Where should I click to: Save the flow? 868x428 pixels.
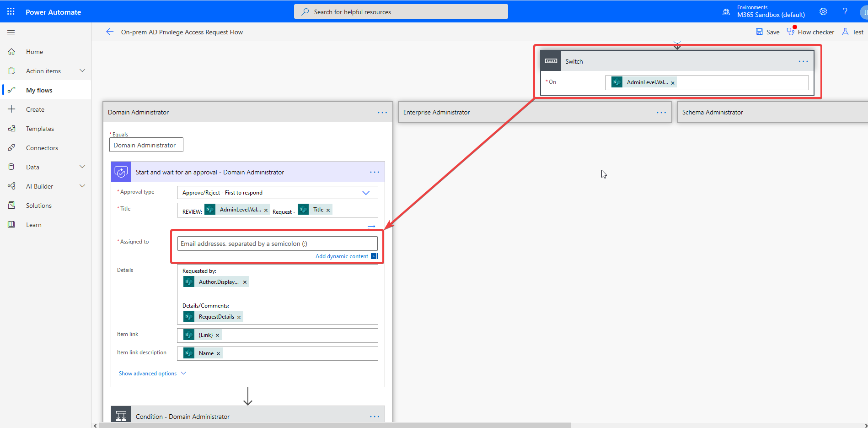(x=767, y=32)
